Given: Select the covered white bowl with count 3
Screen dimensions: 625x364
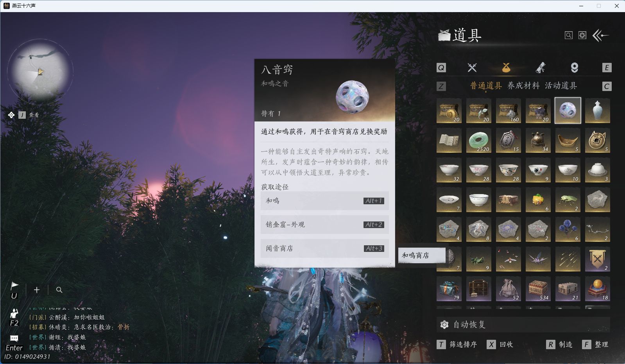Looking at the screenshot, I should (597, 170).
